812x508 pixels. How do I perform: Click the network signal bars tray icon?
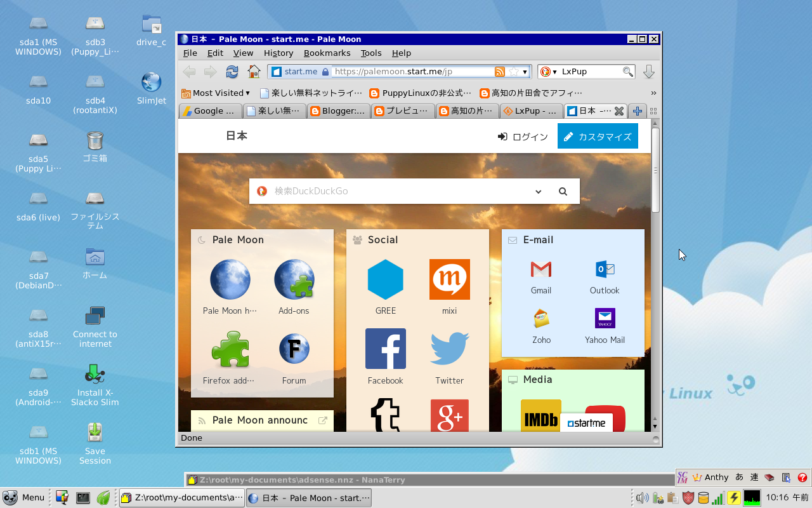click(x=718, y=498)
